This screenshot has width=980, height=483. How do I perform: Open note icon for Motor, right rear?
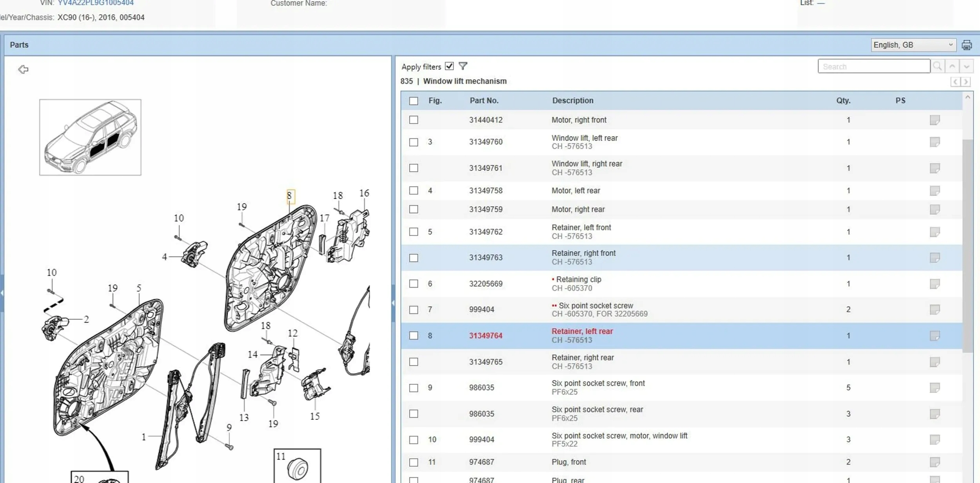pyautogui.click(x=935, y=210)
